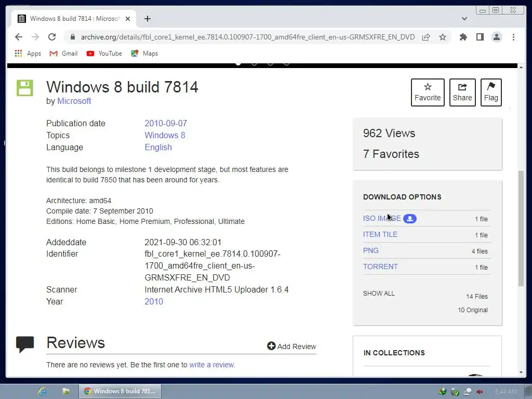Click Add Review

tap(291, 346)
